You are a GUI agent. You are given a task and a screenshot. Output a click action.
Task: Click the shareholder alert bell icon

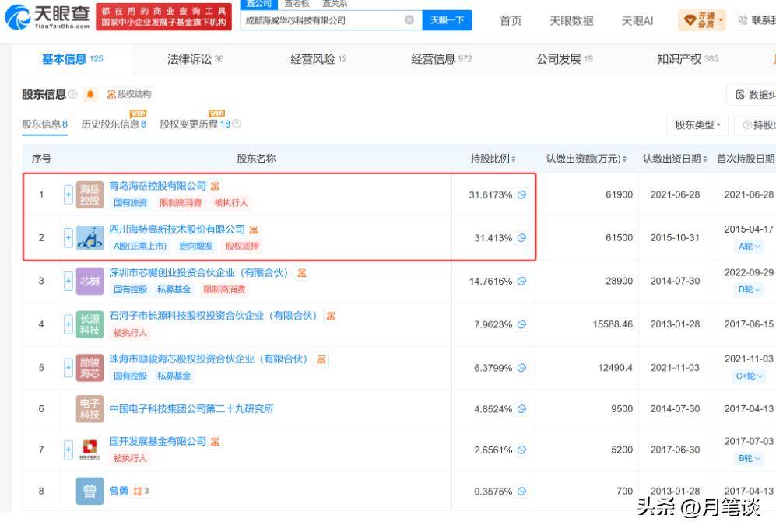pyautogui.click(x=90, y=94)
